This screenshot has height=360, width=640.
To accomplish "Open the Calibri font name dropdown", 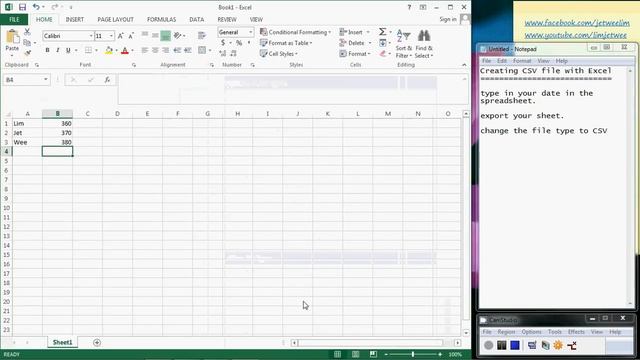I will click(91, 36).
